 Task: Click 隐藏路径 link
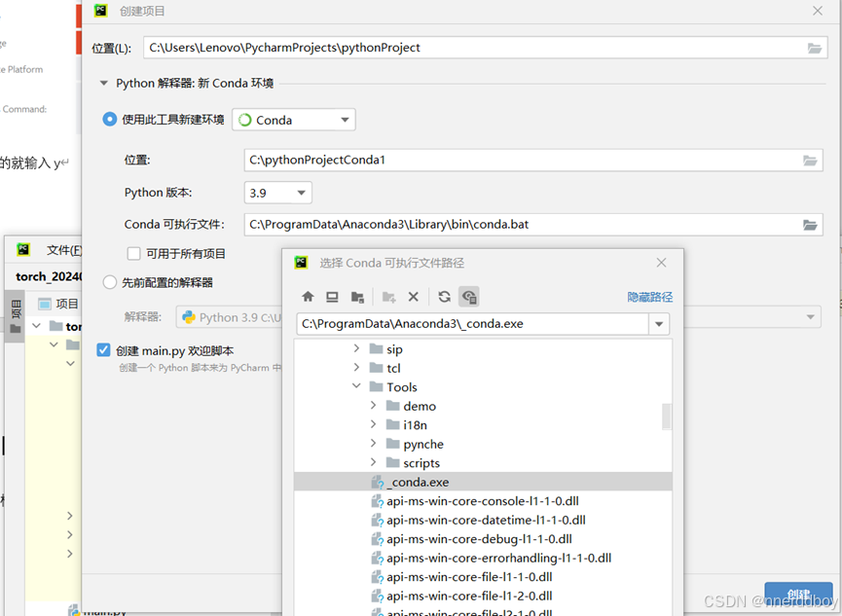click(650, 297)
